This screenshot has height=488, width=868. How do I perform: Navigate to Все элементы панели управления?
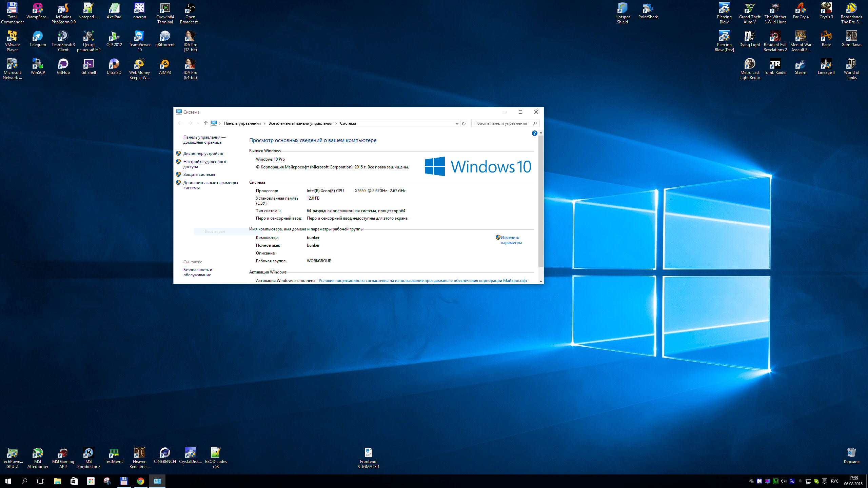300,123
